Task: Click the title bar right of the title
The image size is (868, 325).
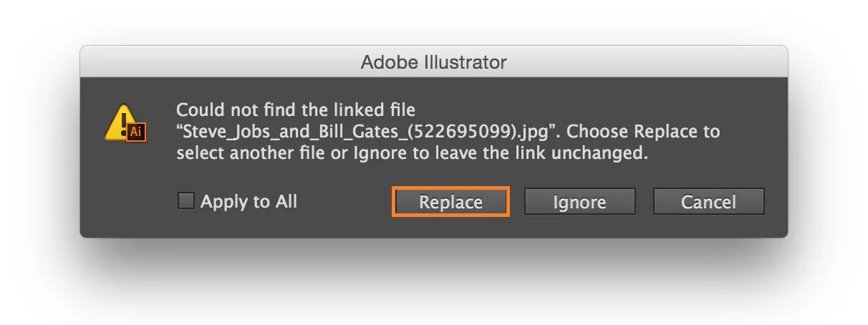Action: click(x=645, y=62)
